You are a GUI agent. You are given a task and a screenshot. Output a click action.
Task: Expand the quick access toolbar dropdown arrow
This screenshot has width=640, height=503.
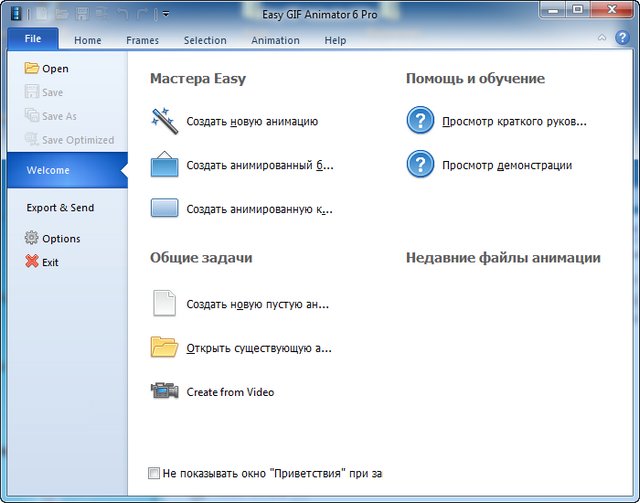point(166,14)
